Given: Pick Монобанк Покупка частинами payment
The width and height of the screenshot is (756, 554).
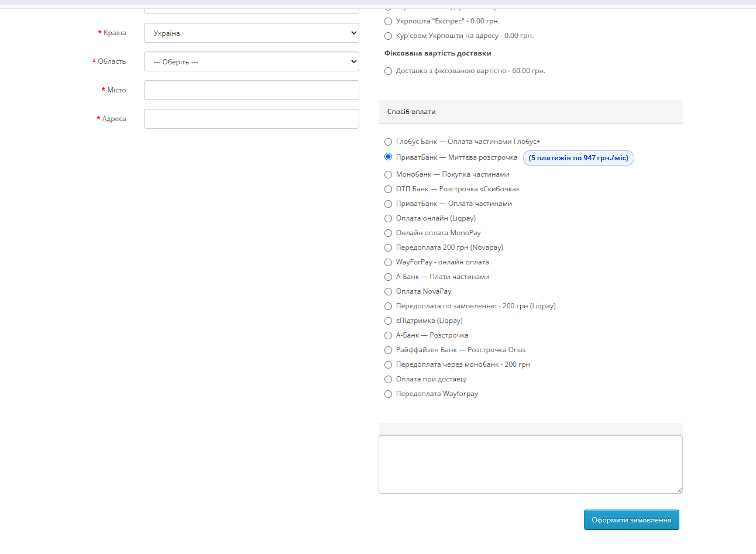Looking at the screenshot, I should (x=388, y=174).
